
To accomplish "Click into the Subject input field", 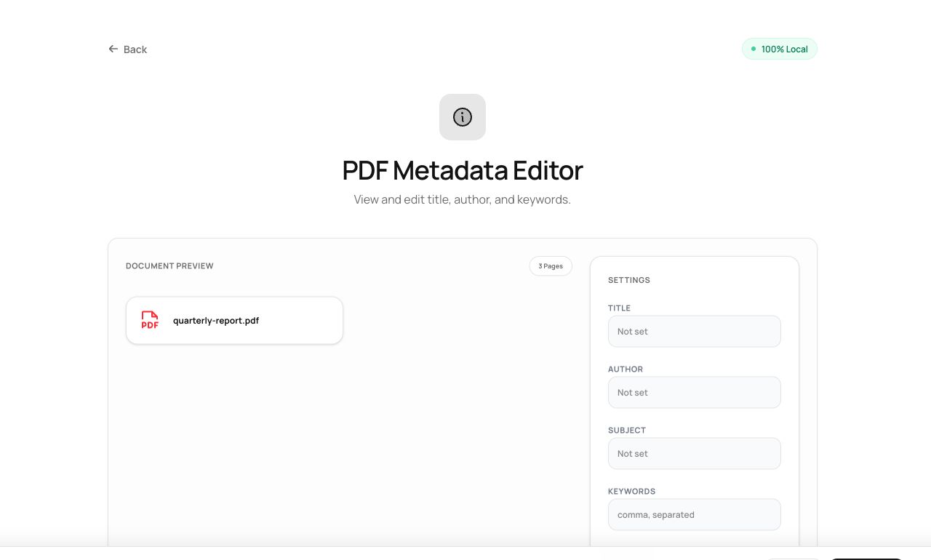I will point(695,453).
